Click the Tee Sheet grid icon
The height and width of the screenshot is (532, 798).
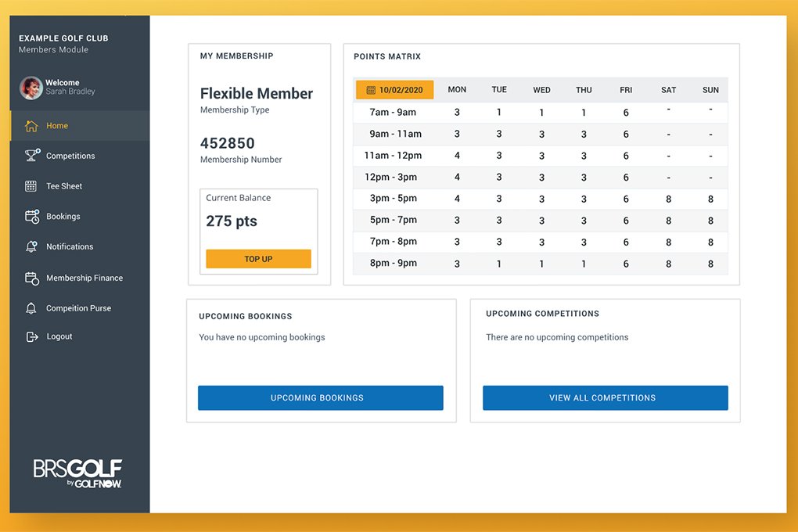point(31,186)
